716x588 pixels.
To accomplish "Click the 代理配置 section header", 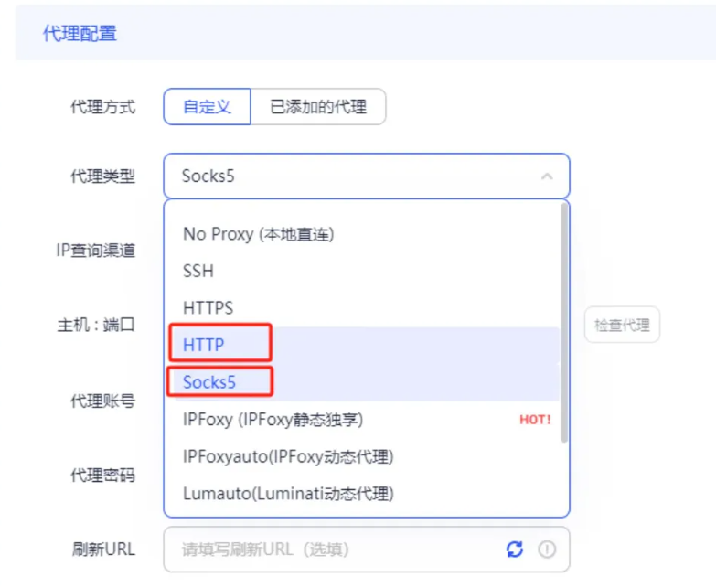I will pos(80,34).
